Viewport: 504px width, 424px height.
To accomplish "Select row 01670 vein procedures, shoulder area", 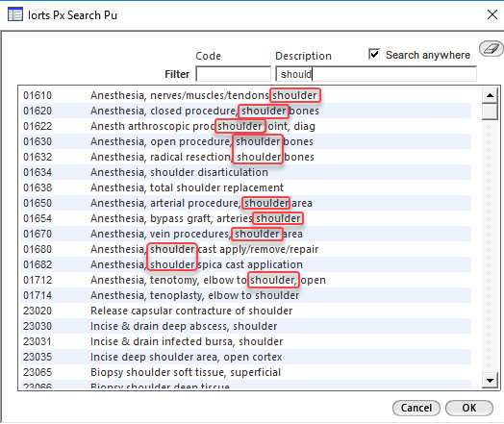I will [245, 234].
